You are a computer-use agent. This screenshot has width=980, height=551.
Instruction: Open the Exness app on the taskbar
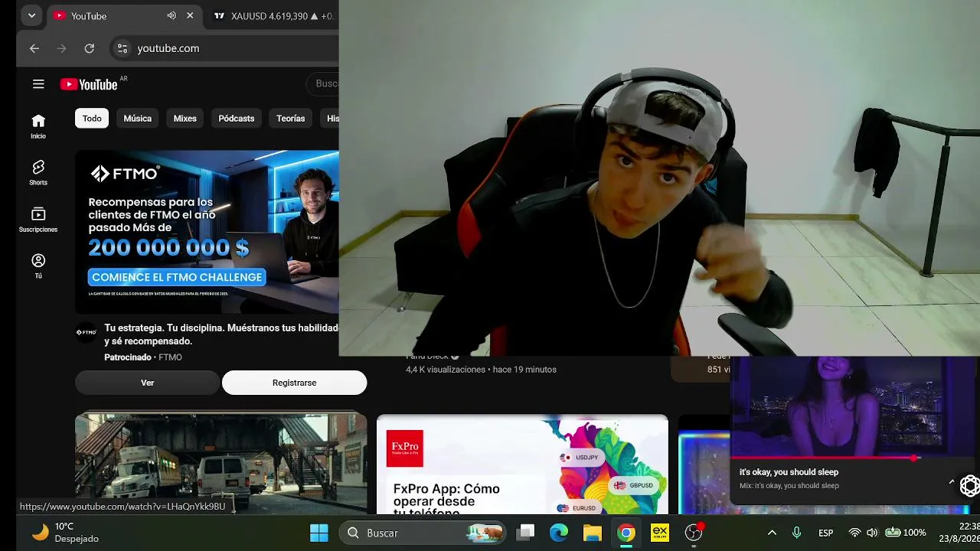coord(660,533)
